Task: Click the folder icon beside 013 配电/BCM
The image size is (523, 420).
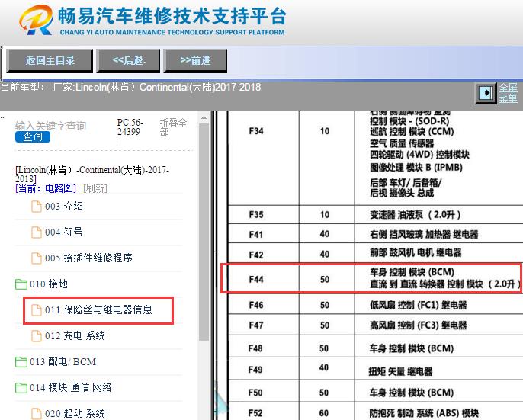Action: [21, 362]
